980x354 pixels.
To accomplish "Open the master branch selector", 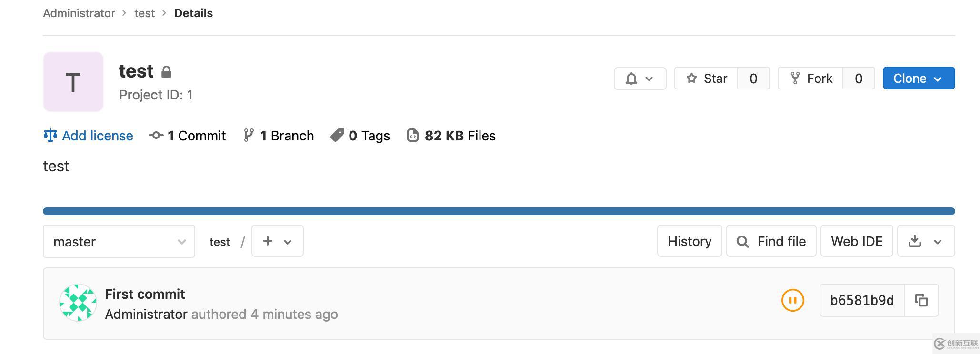I will point(119,242).
